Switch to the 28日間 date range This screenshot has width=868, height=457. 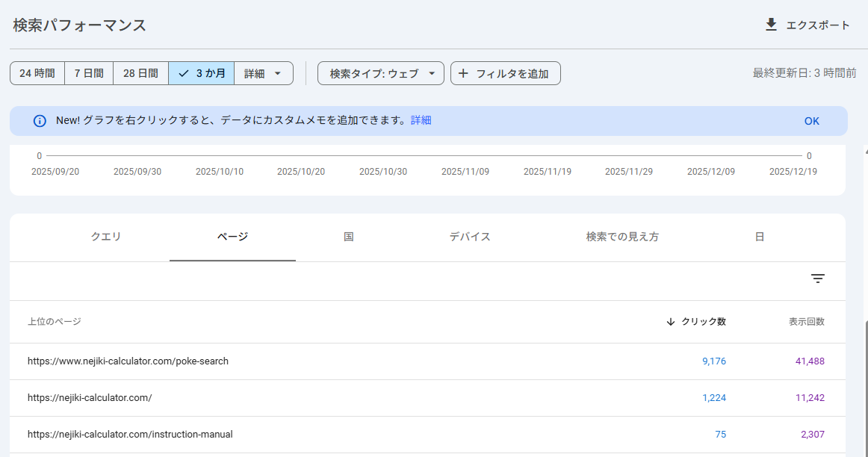(140, 73)
